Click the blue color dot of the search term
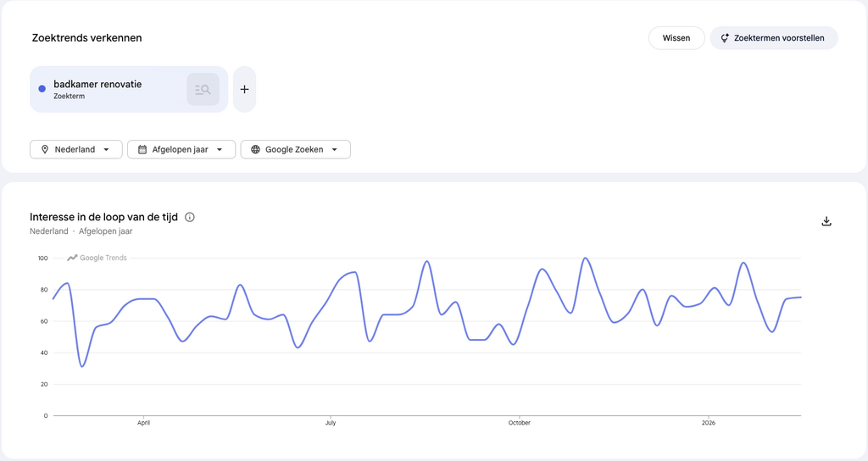 tap(42, 89)
